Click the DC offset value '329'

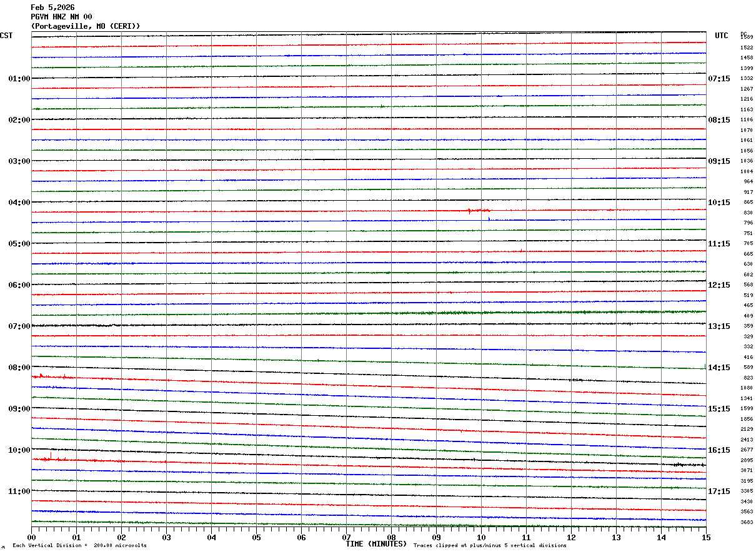[x=748, y=336]
